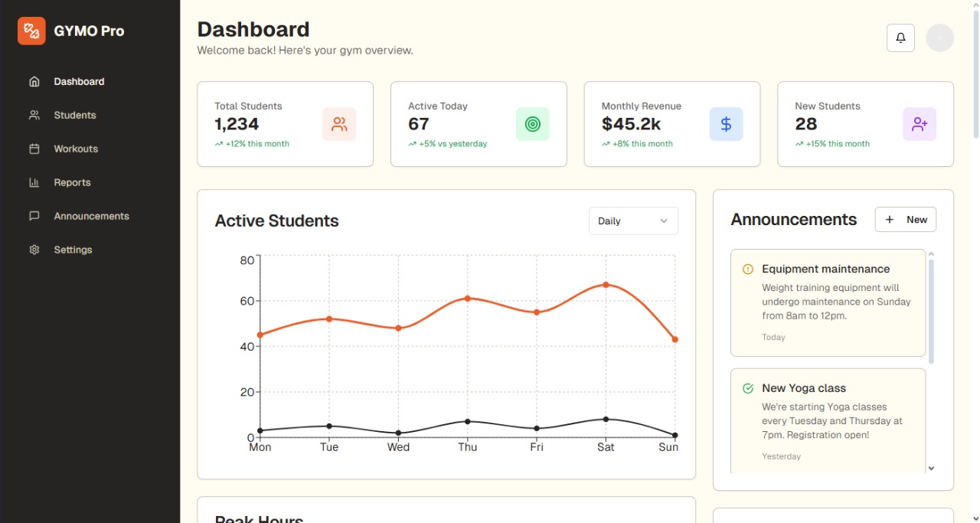The image size is (980, 523).
Task: Click the green target icon on Active Today
Action: 533,124
